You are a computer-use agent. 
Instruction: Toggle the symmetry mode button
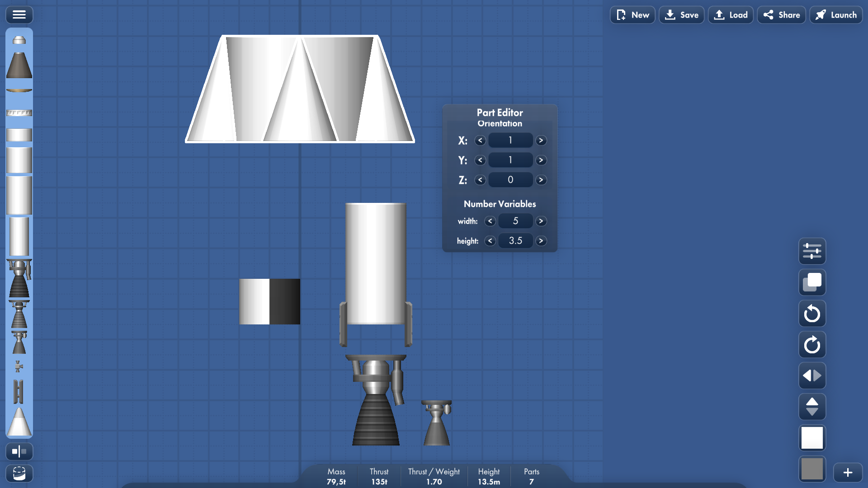click(x=19, y=451)
